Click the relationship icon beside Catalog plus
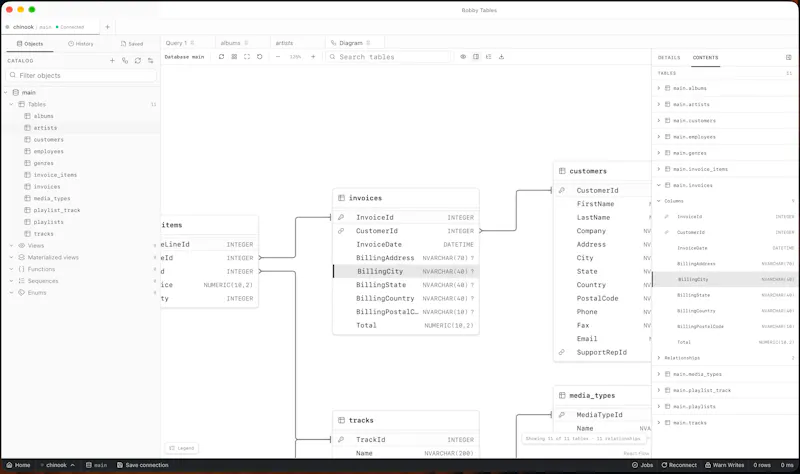 (x=125, y=60)
